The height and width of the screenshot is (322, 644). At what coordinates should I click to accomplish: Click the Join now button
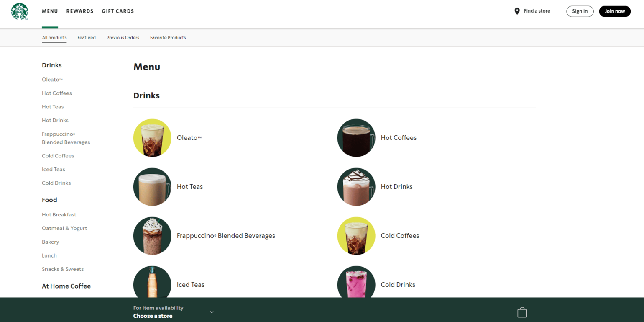[614, 11]
